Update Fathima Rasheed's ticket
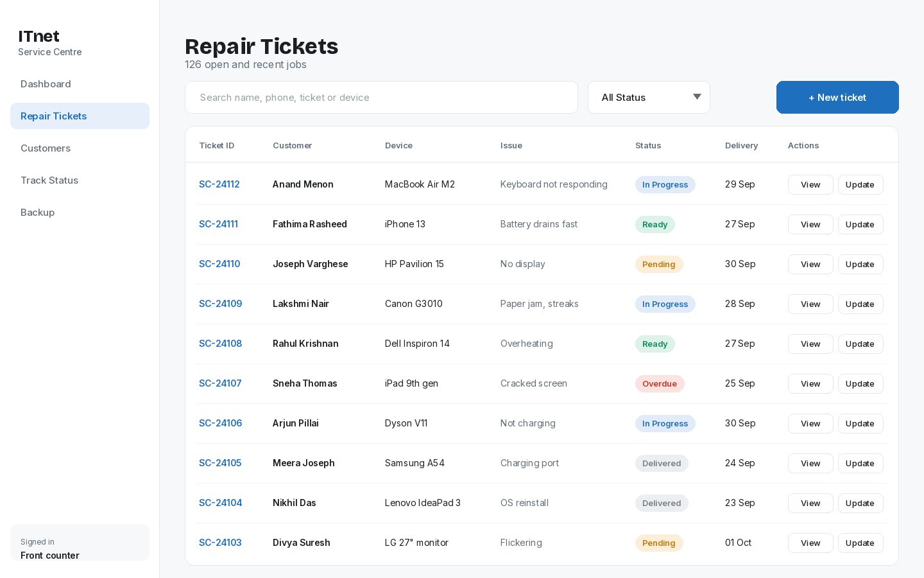The height and width of the screenshot is (578, 924). [x=860, y=224]
